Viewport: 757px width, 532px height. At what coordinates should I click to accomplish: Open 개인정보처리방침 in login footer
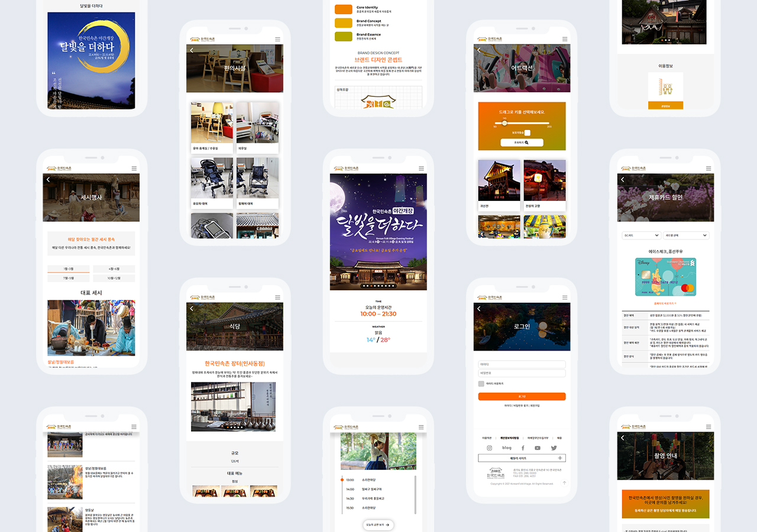[509, 438]
